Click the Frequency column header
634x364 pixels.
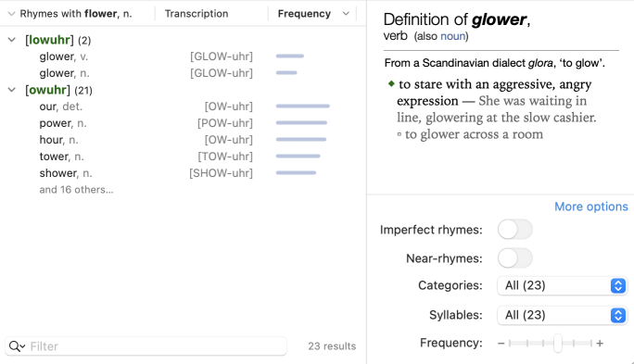pyautogui.click(x=304, y=14)
